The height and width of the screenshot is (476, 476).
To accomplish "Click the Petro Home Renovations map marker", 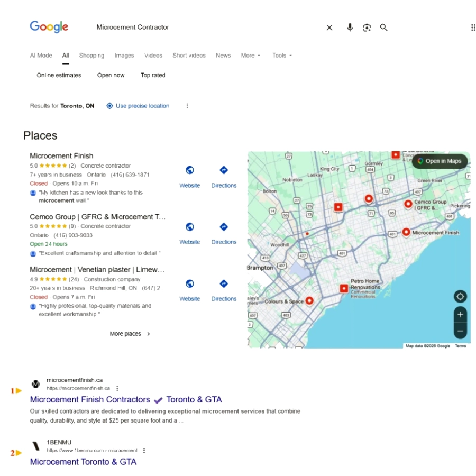I will tap(344, 288).
